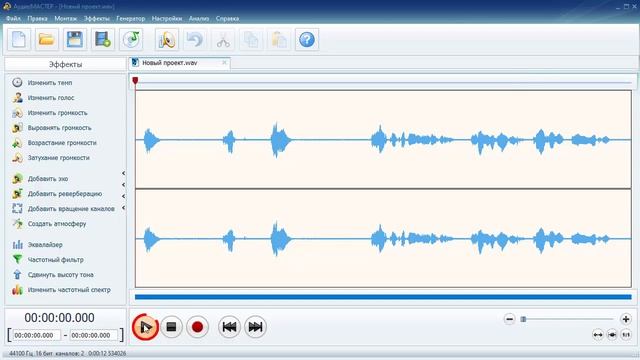
Task: Click the volume speaker toolbar icon
Action: [x=167, y=40]
